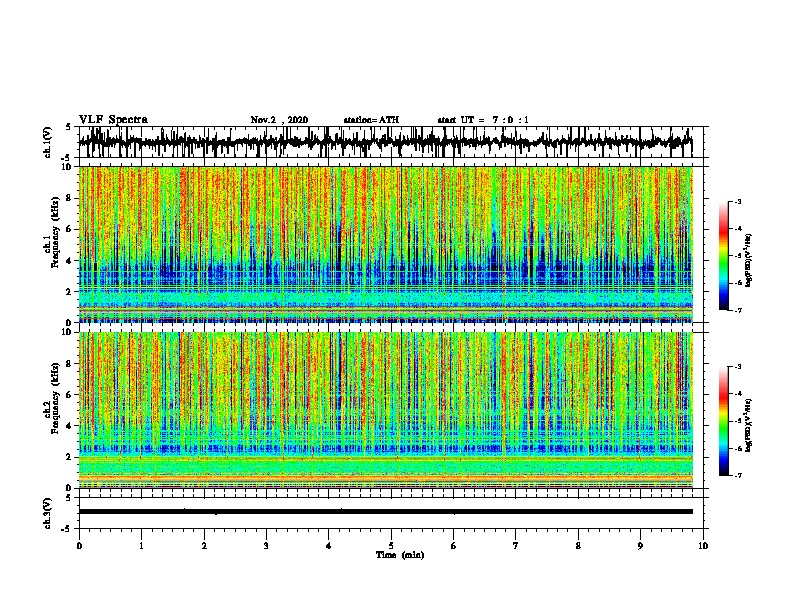The height and width of the screenshot is (612, 792).
Task: Select the date label "Nov.2 , 2020"
Action: click(x=279, y=120)
